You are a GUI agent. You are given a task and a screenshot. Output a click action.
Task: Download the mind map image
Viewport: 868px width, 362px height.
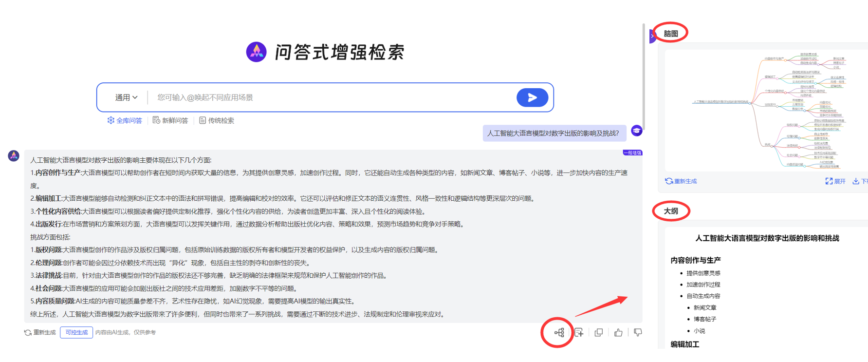(x=860, y=181)
